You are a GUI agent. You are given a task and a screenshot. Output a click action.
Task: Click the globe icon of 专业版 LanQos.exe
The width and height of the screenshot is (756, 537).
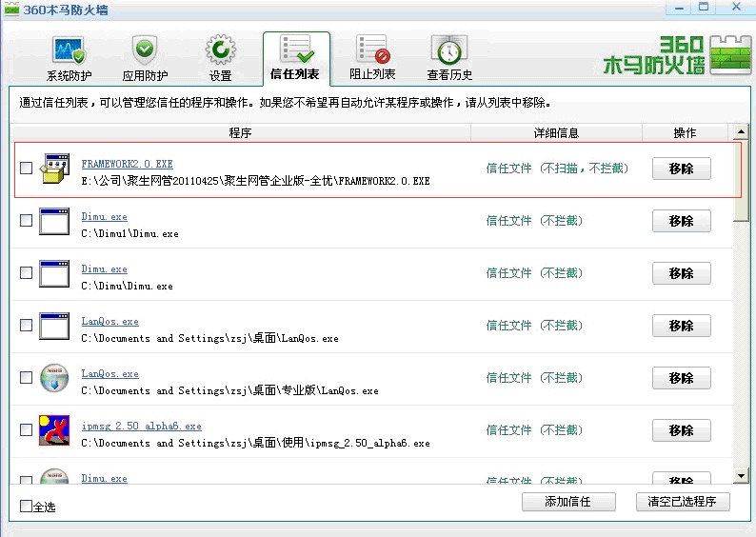pos(54,378)
